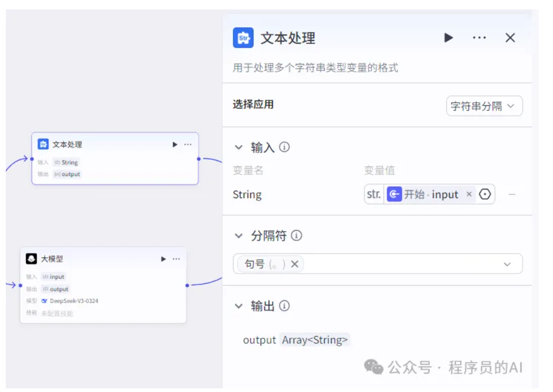Click the 大模型 node output connector dot
Viewport: 553px width, 392px height.
(x=187, y=285)
